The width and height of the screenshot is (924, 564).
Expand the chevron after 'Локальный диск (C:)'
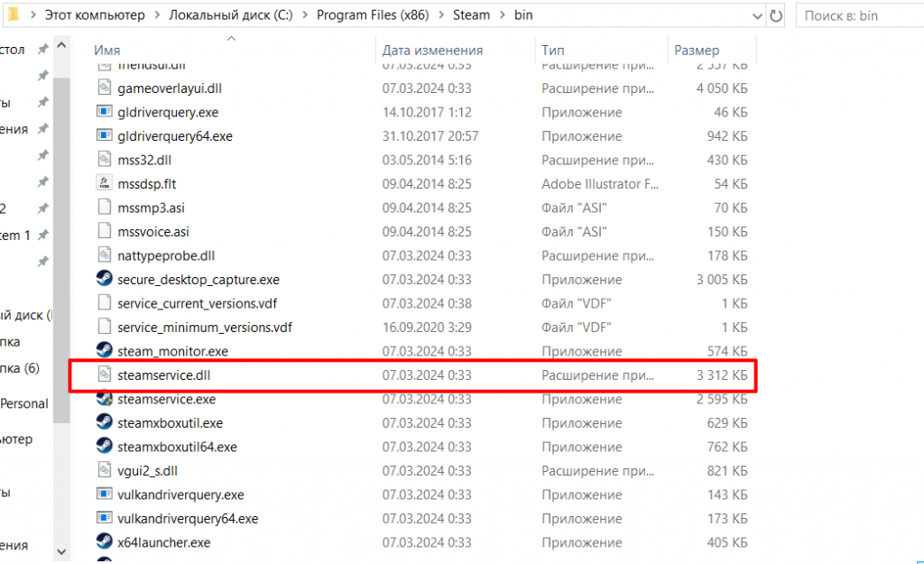click(305, 15)
